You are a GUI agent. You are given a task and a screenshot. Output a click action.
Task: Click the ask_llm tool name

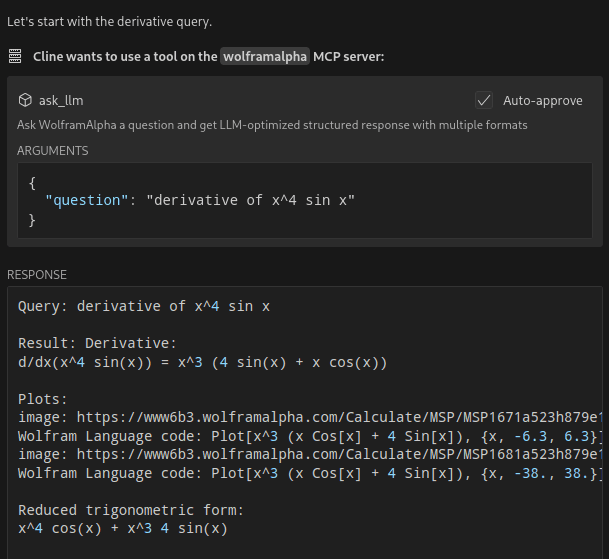click(x=61, y=101)
